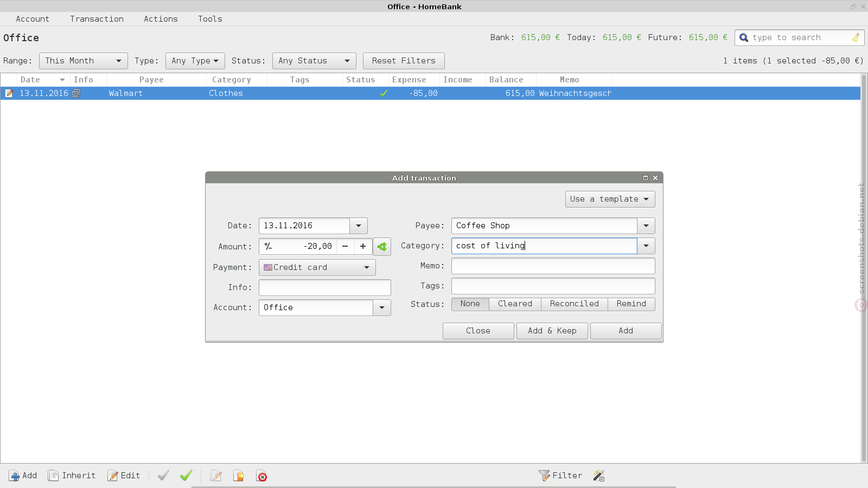Screen dimensions: 868x488
Task: Click the create template star icon
Action: click(239, 476)
